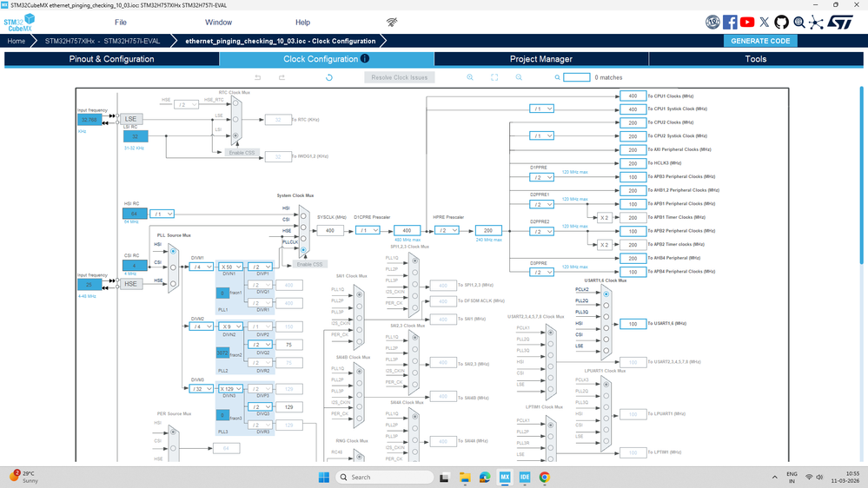Switch to Pinout & Configuration tab

(x=112, y=59)
